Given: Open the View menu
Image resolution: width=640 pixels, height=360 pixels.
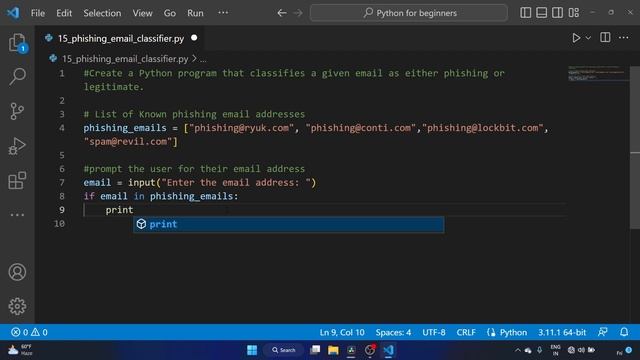Looking at the screenshot, I should point(142,13).
